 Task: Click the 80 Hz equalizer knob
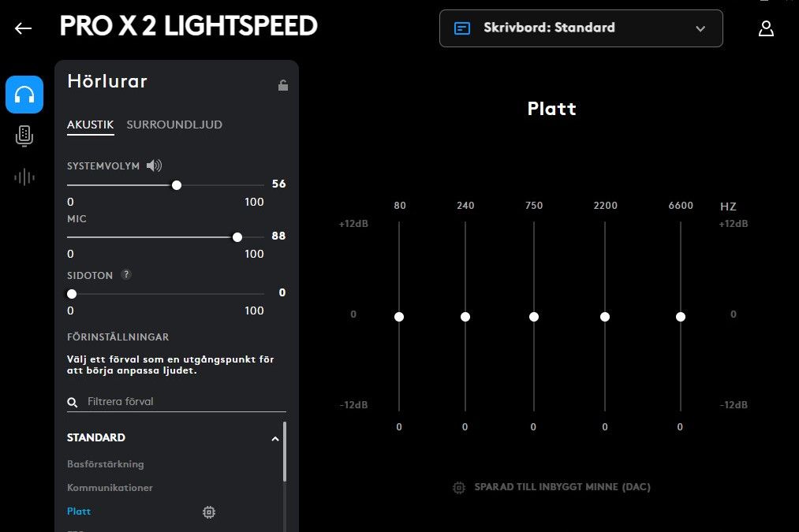(x=399, y=317)
